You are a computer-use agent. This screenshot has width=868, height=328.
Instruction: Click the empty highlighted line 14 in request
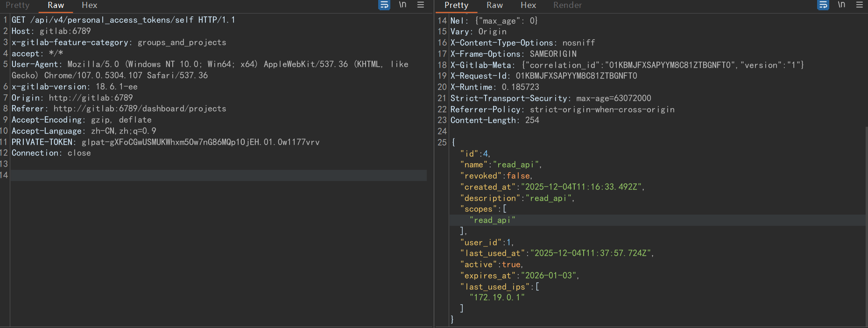point(219,175)
